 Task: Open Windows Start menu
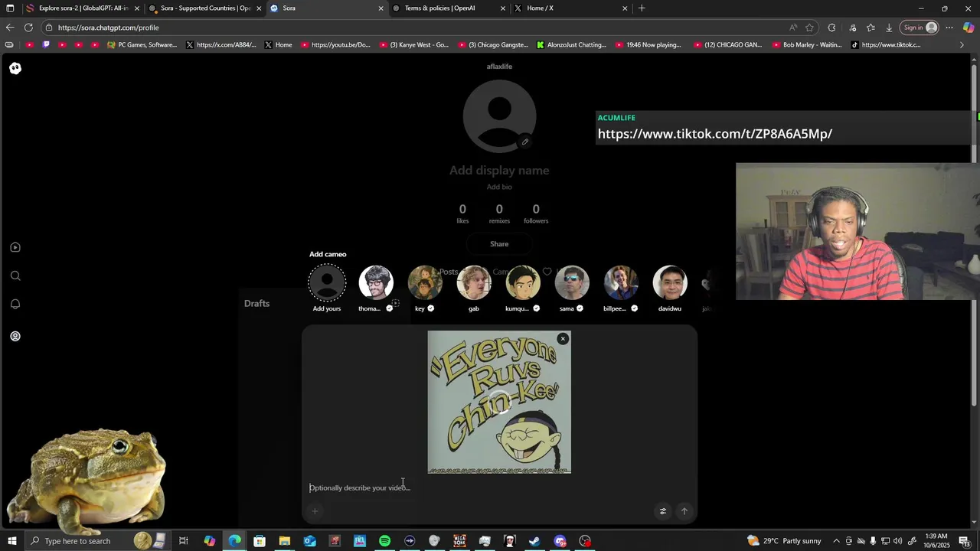[11, 541]
